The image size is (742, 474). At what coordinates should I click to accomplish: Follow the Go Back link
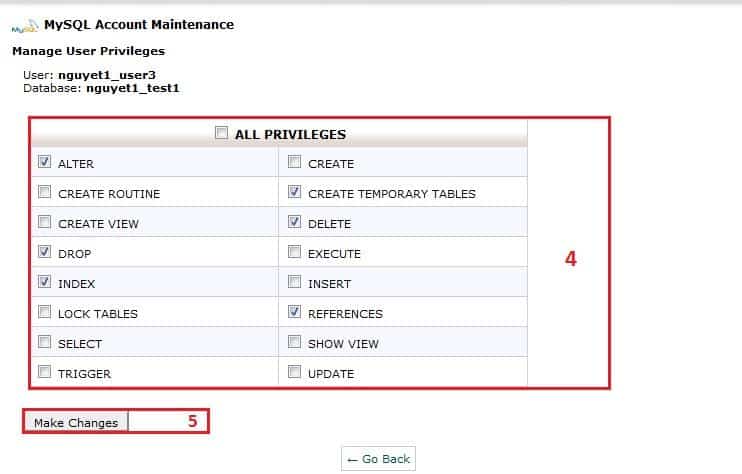[x=378, y=458]
